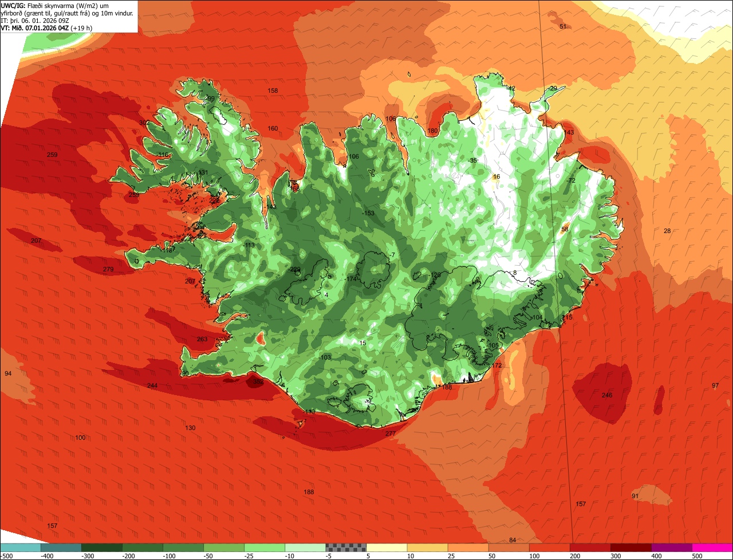Pick the -200 to -100 green legend swatch
This screenshot has width=733, height=560.
(143, 547)
